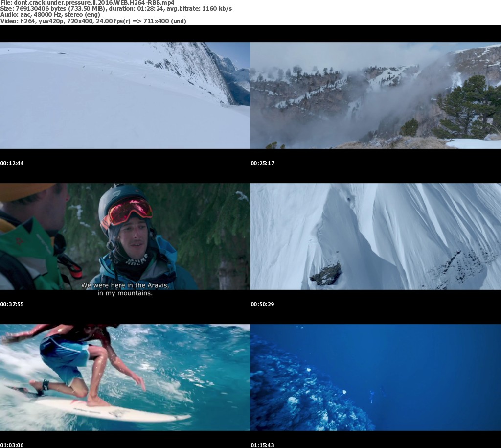The height and width of the screenshot is (448, 501).
Task: Select the 'Video: h264, yuv420p' line
Action: tap(93, 21)
